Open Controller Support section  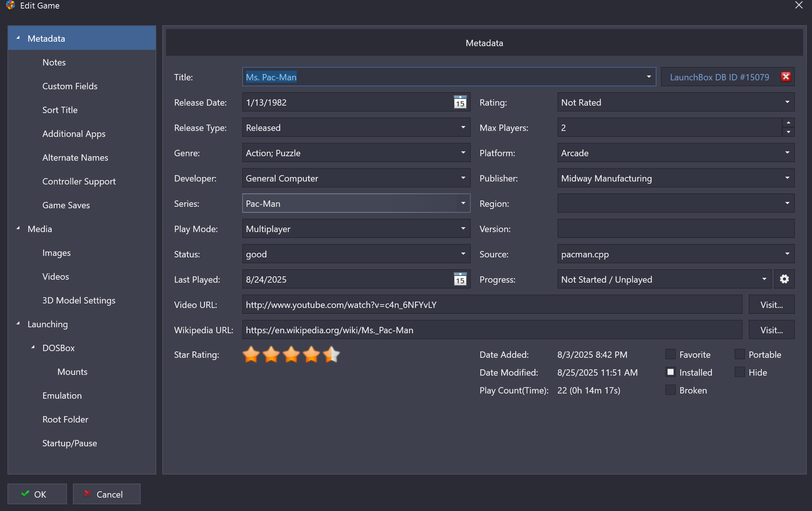(x=79, y=181)
